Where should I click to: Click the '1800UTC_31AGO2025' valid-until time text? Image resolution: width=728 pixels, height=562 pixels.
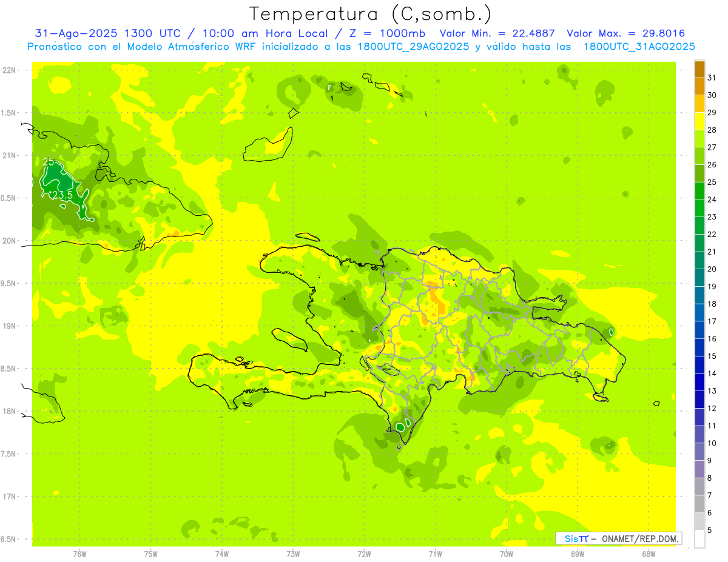click(639, 47)
